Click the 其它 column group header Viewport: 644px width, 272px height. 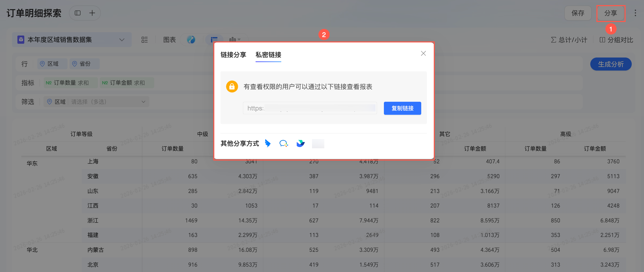(x=445, y=134)
